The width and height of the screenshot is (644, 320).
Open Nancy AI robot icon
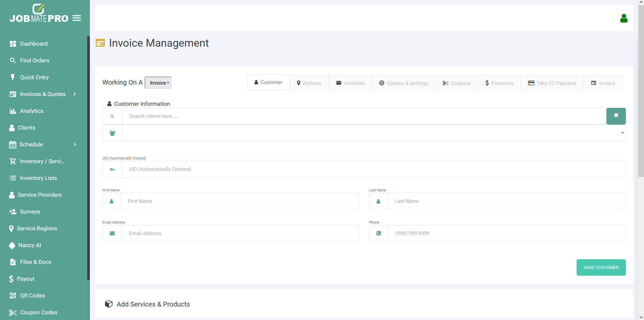(x=12, y=245)
